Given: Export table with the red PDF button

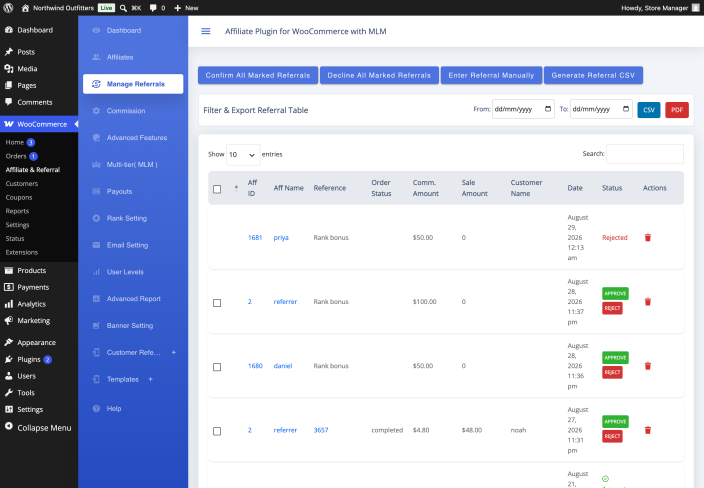Looking at the screenshot, I should [x=677, y=110].
